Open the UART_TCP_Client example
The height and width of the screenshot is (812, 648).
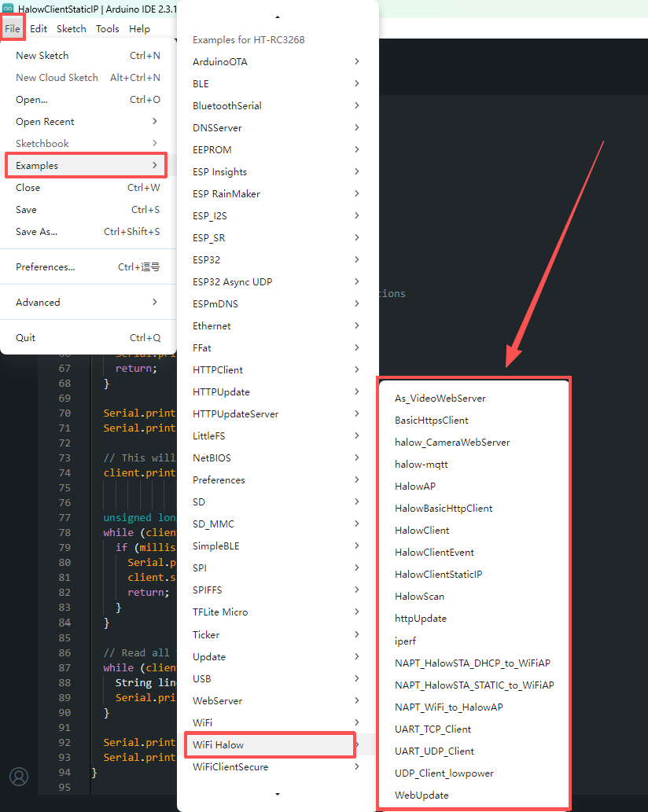tap(474, 729)
